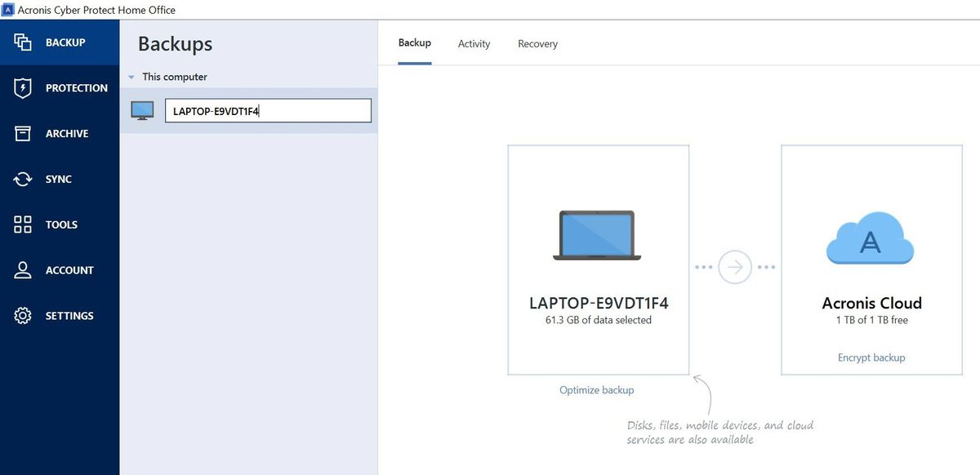The image size is (980, 475).
Task: Select the Backup tab
Action: [414, 42]
